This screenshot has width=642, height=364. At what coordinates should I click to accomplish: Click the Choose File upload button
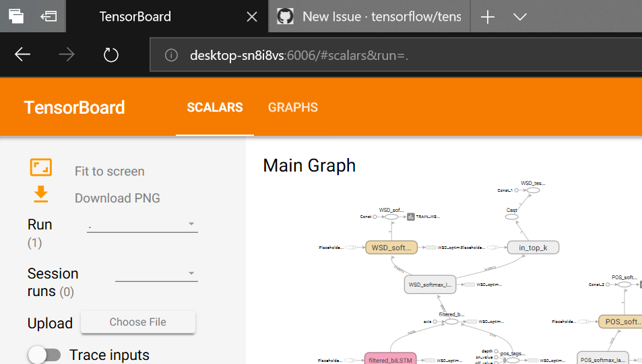pyautogui.click(x=138, y=322)
